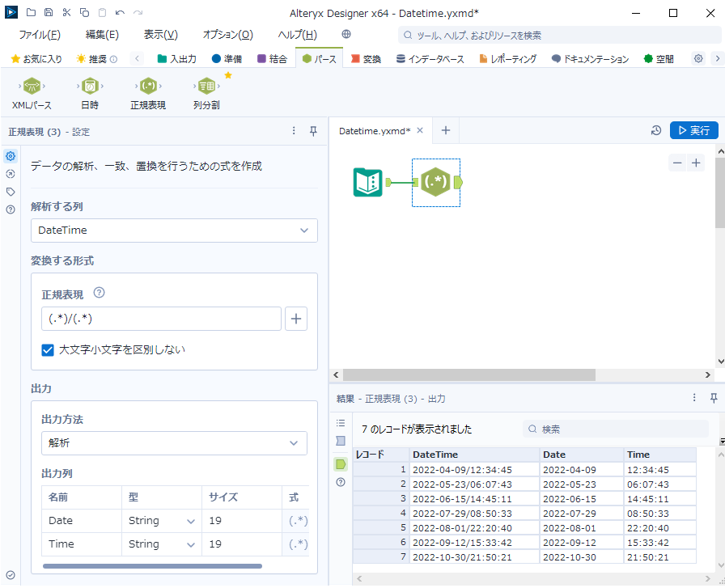Toggle 大文字小文字を区別しない checkbox
The image size is (725, 588).
point(48,350)
